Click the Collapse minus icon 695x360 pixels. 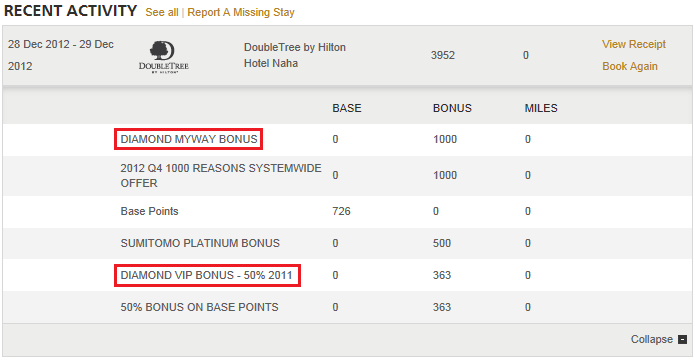pyautogui.click(x=682, y=340)
